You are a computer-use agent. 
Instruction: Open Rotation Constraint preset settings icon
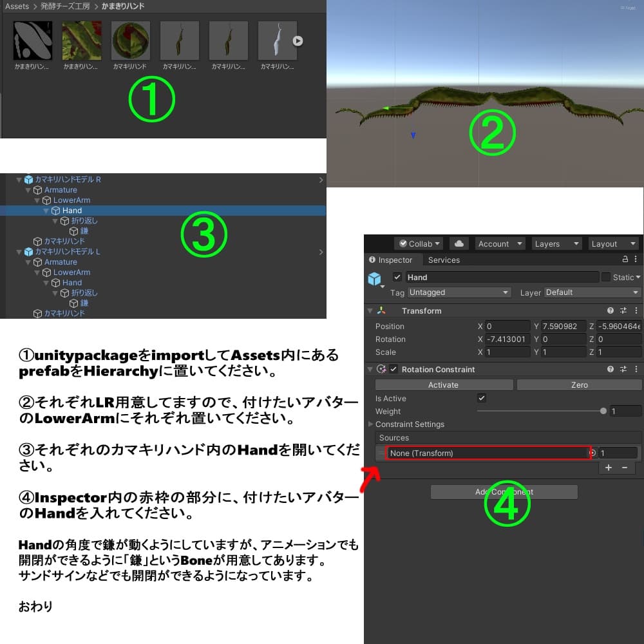[x=623, y=370]
